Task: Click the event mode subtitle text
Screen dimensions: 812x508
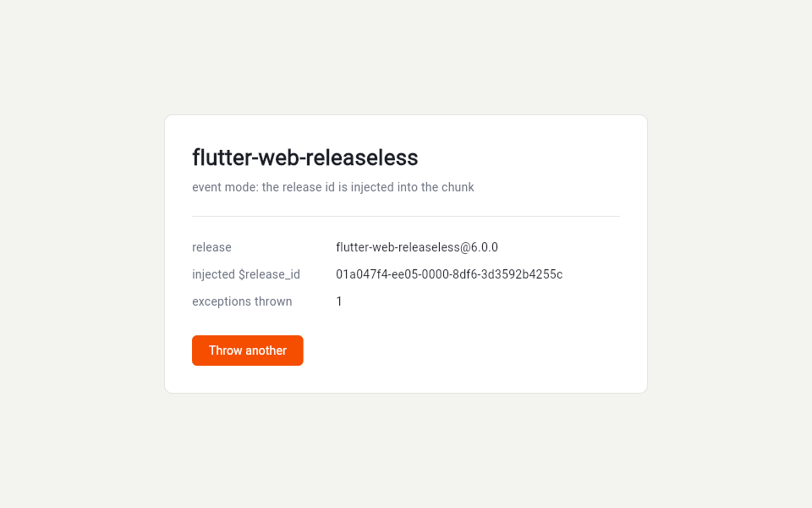Action: tap(333, 187)
